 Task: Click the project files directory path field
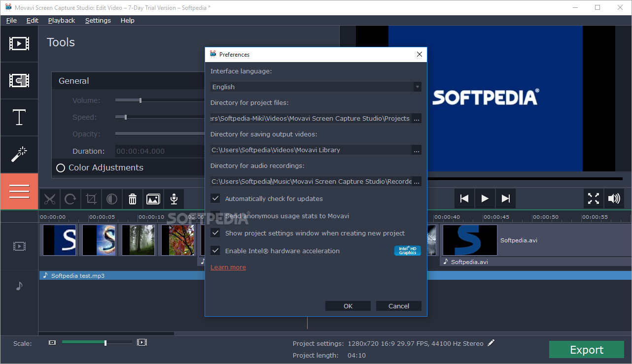point(311,119)
